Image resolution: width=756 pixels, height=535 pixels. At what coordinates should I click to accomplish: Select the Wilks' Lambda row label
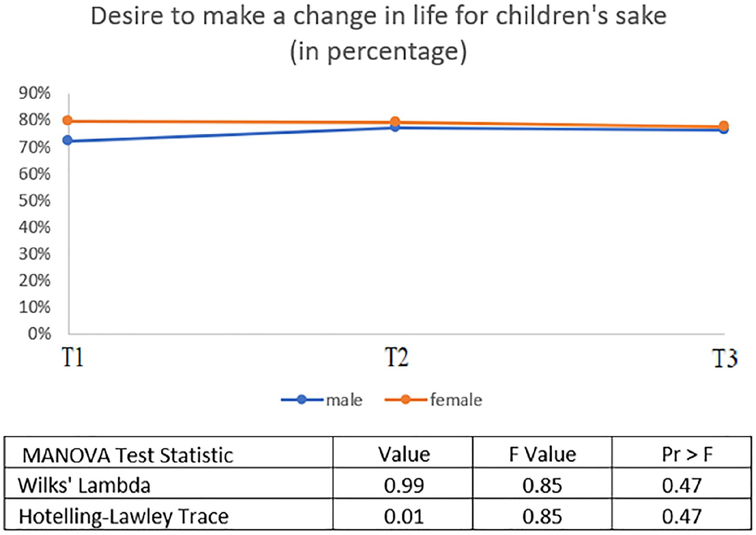[x=84, y=485]
